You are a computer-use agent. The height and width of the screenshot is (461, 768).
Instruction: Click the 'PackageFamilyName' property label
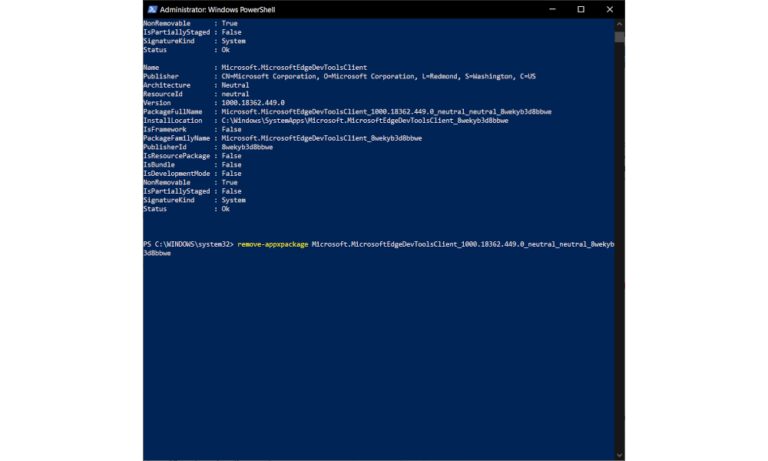pos(176,138)
